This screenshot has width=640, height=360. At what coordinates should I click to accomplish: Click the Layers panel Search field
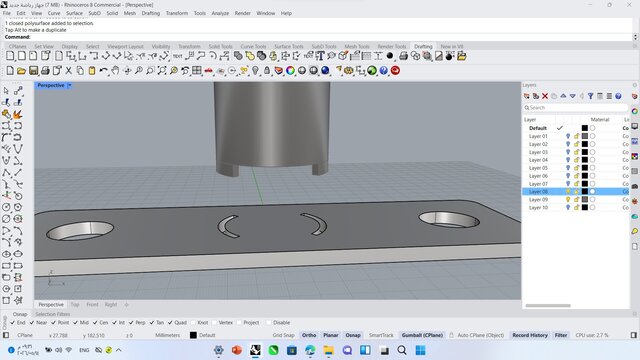tap(575, 108)
